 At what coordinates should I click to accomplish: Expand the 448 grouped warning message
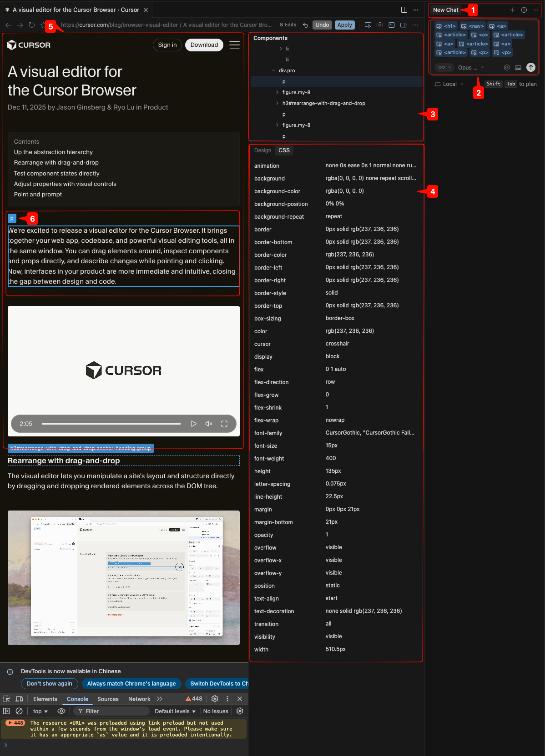pos(15,723)
